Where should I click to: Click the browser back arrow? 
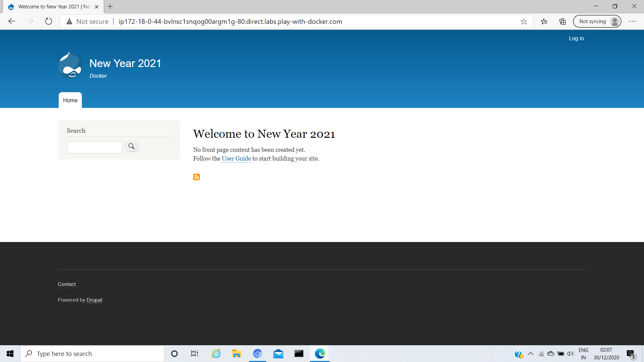(12, 21)
